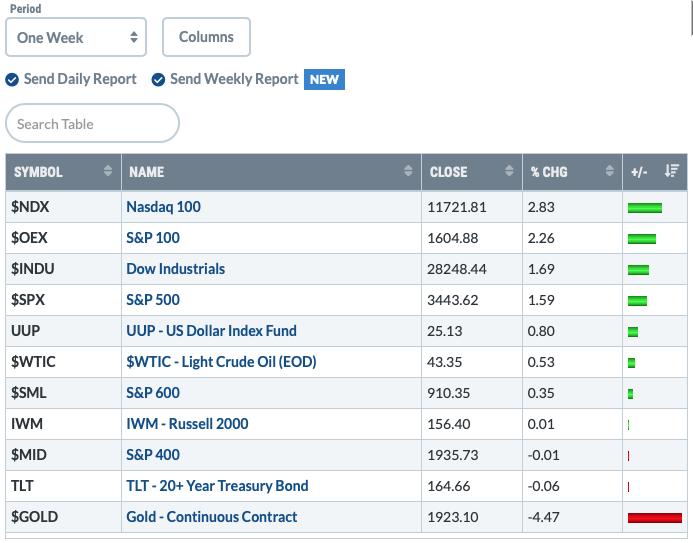Click the 1.59 percent change value
This screenshot has height=543, width=693.
click(541, 300)
